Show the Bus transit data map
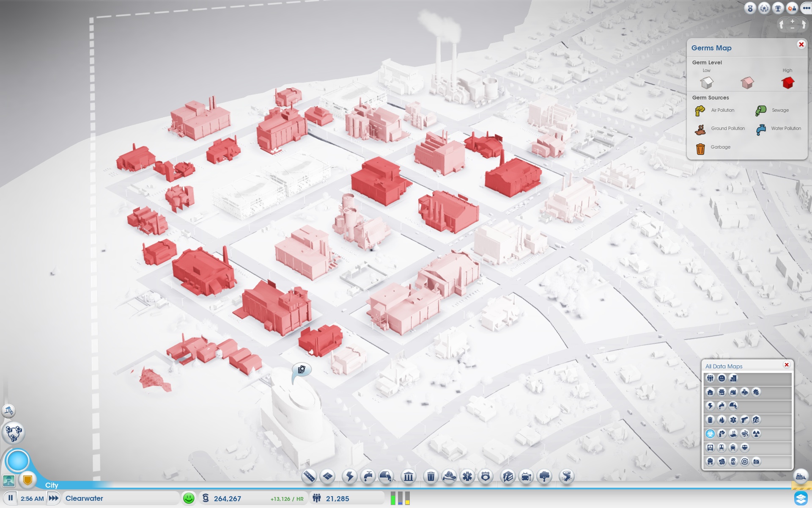This screenshot has height=508, width=812. 710,447
